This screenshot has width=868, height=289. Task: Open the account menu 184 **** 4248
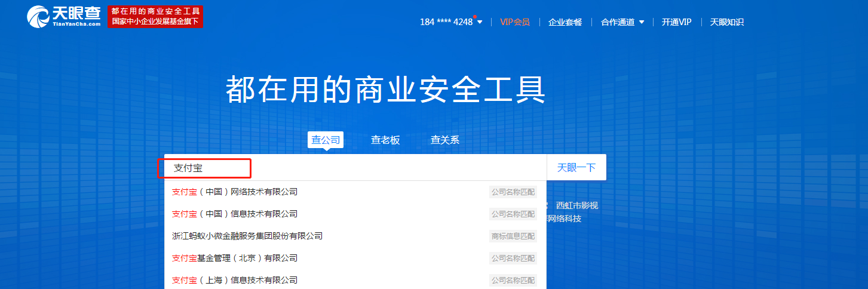click(x=451, y=22)
